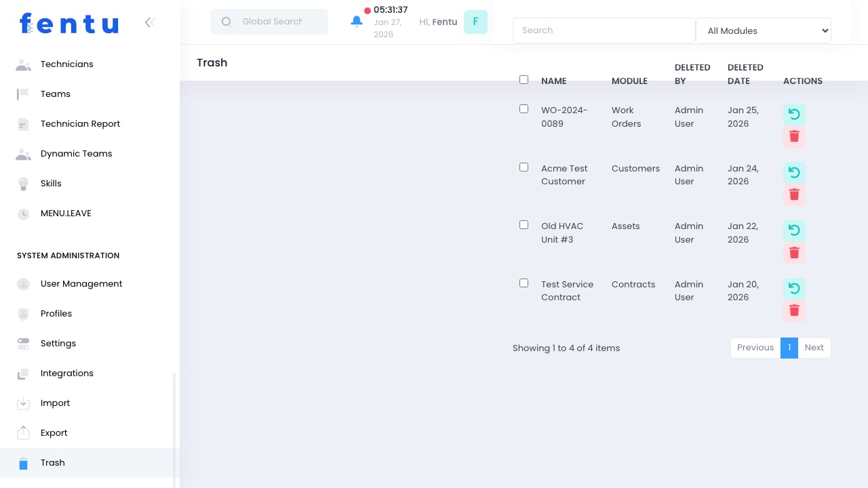This screenshot has height=488, width=868.
Task: Click the Jan 25, 2026 date
Action: 743,117
